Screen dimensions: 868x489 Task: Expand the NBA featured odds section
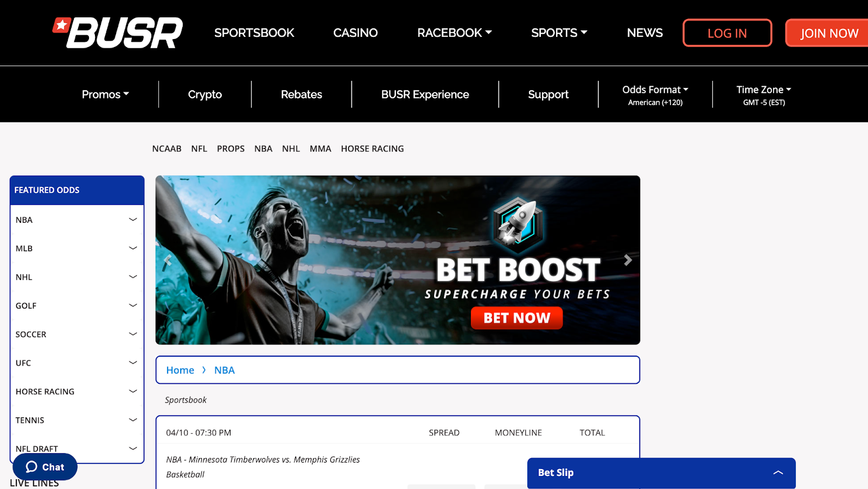(x=77, y=220)
